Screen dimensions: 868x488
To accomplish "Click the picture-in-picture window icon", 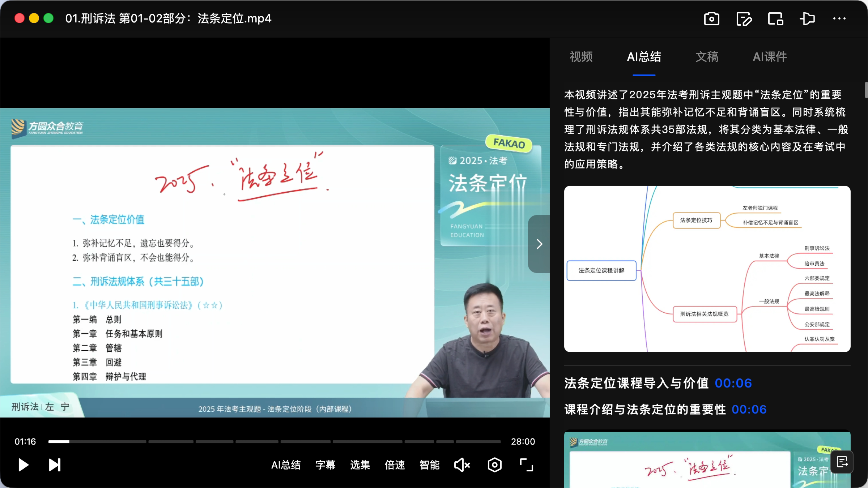I will point(775,19).
